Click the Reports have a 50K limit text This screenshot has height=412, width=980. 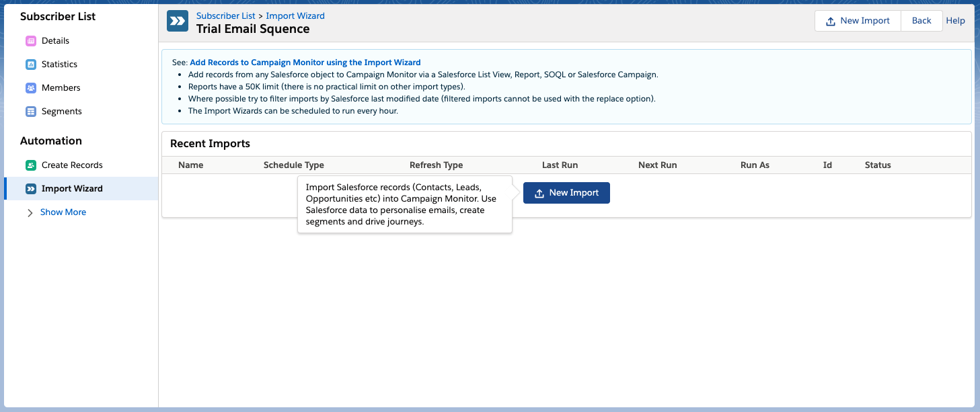[327, 87]
